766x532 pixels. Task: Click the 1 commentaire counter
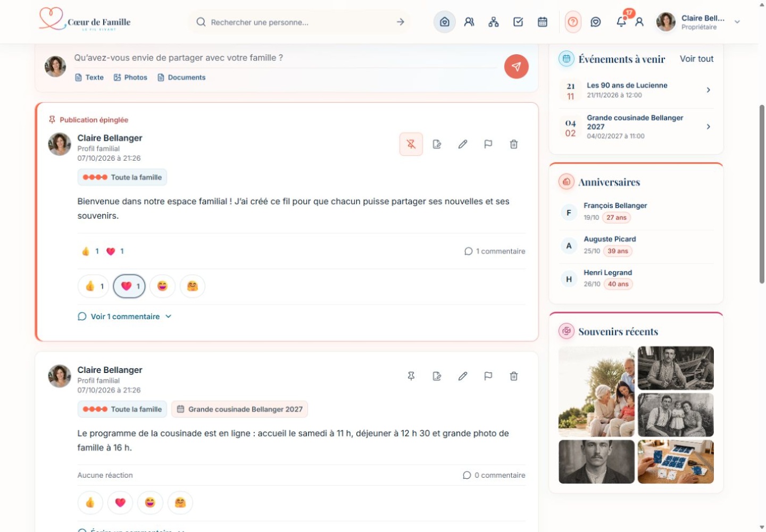495,251
